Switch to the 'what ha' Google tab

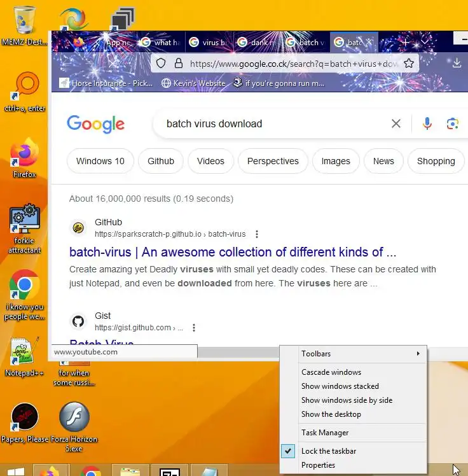pos(161,42)
